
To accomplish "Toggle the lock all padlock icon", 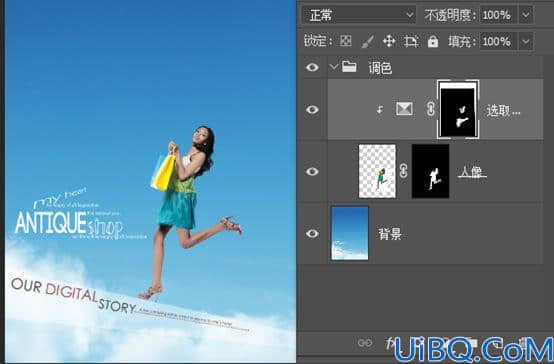I will point(433,41).
